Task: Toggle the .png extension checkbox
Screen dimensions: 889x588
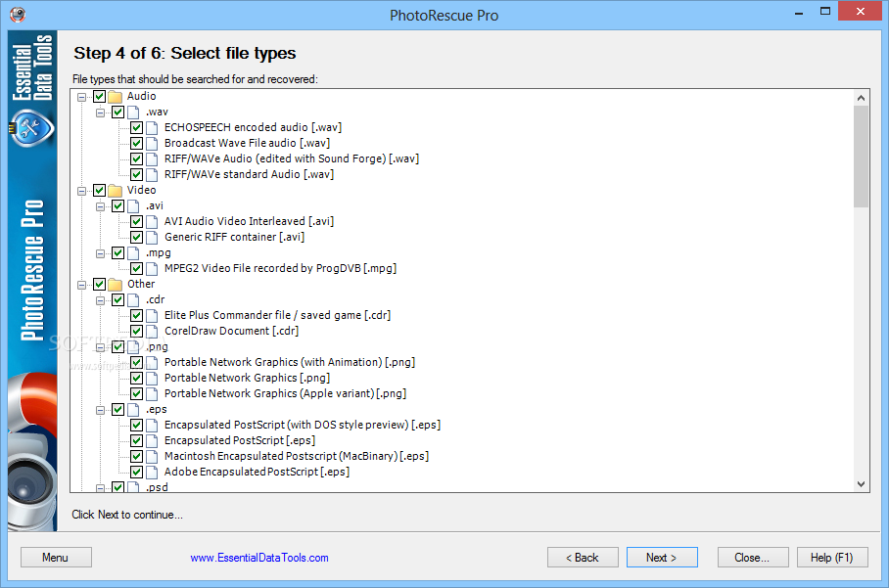Action: point(117,346)
